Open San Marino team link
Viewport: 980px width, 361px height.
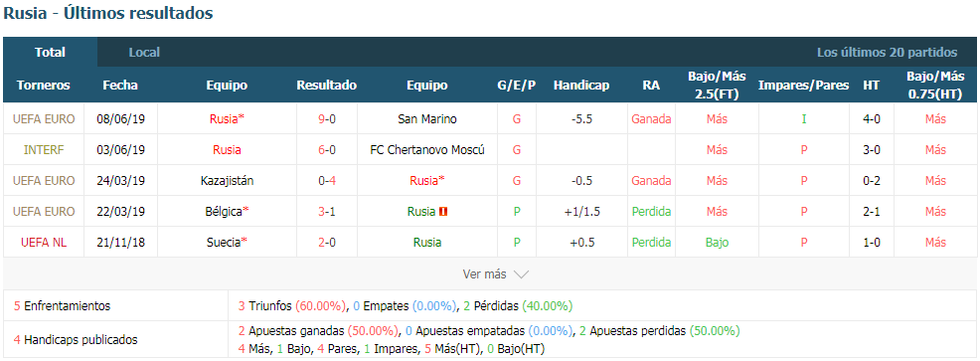426,119
